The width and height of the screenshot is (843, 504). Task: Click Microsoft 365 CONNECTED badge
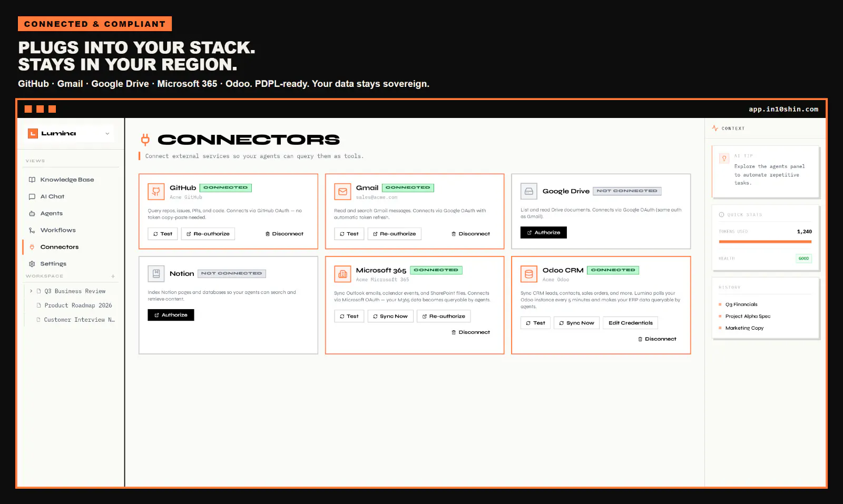[x=436, y=270]
